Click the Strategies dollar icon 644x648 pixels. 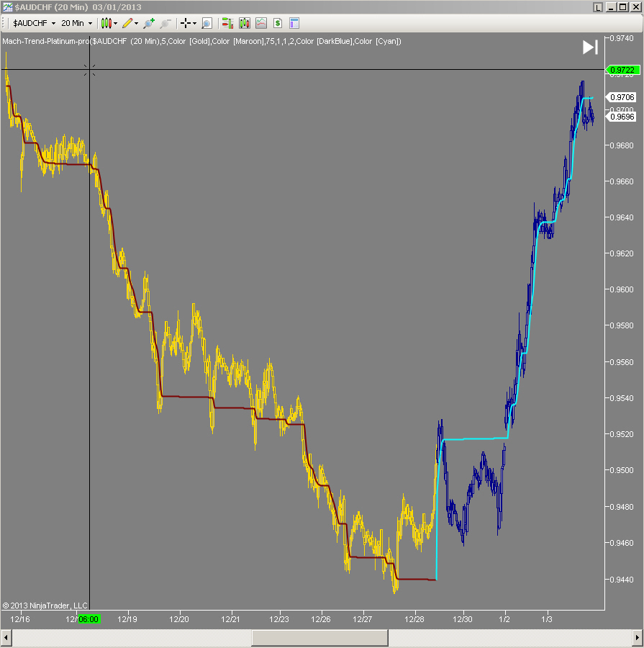coord(277,22)
